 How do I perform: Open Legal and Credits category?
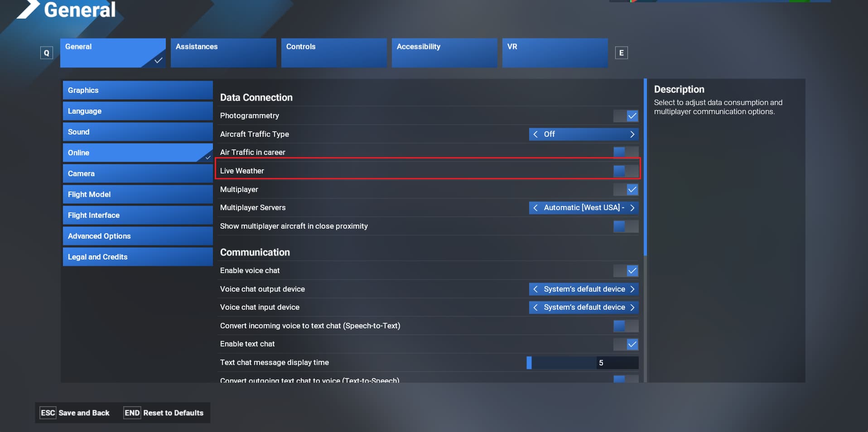point(138,257)
